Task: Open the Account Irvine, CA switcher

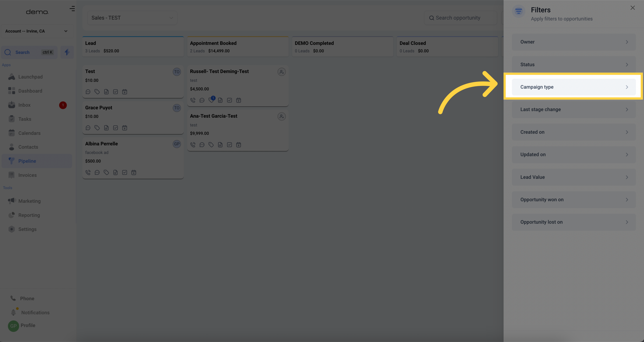Action: (37, 31)
